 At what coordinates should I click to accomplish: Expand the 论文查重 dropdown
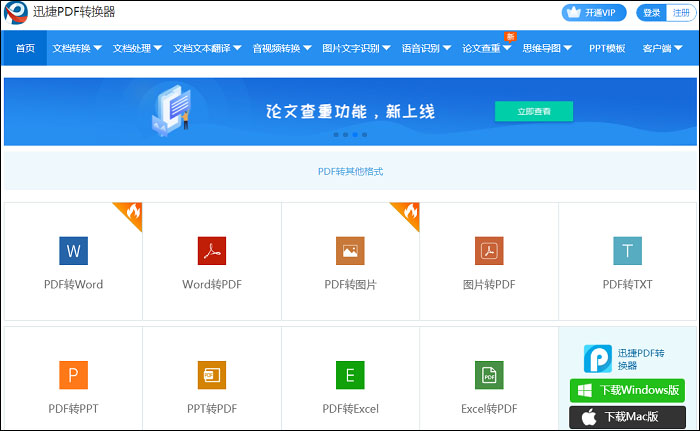click(x=487, y=48)
